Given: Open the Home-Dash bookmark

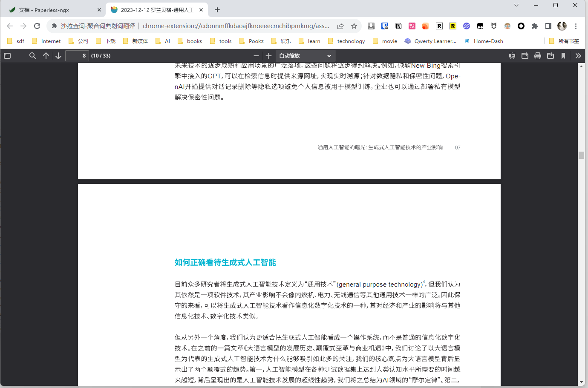Looking at the screenshot, I should coord(484,41).
